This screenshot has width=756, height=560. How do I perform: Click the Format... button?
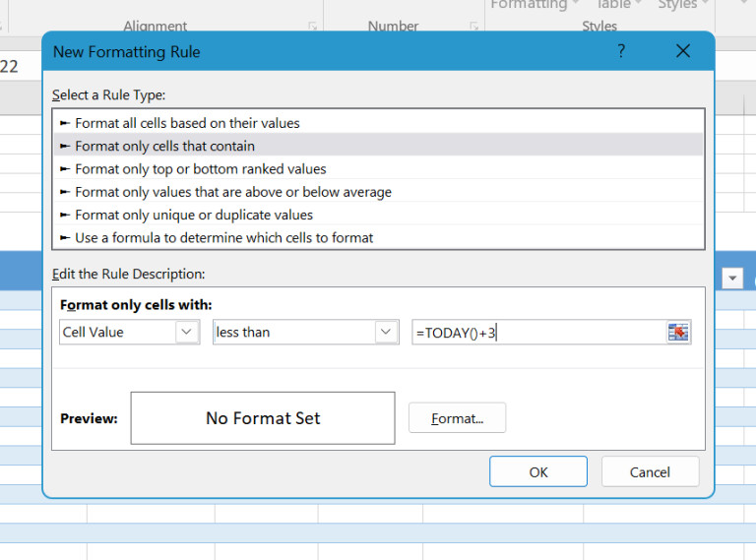[x=457, y=418]
